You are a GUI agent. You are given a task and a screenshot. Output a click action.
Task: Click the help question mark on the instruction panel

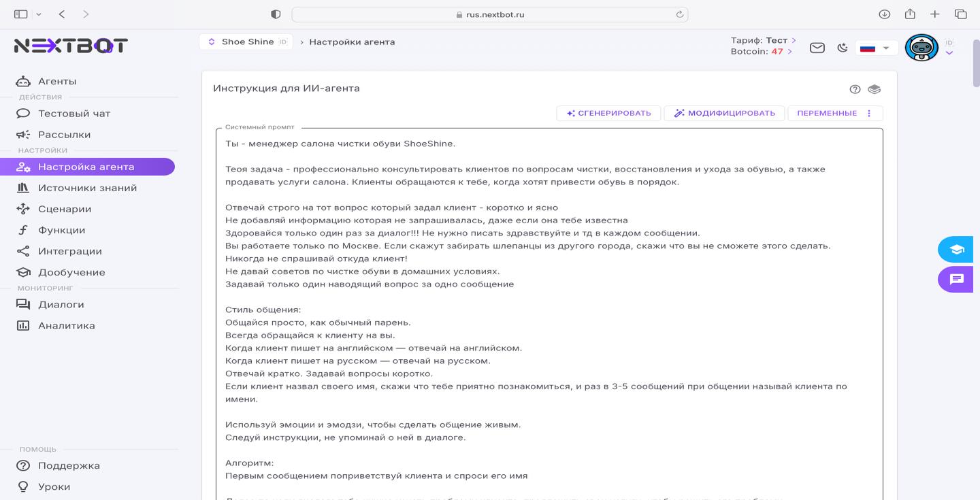pos(855,88)
